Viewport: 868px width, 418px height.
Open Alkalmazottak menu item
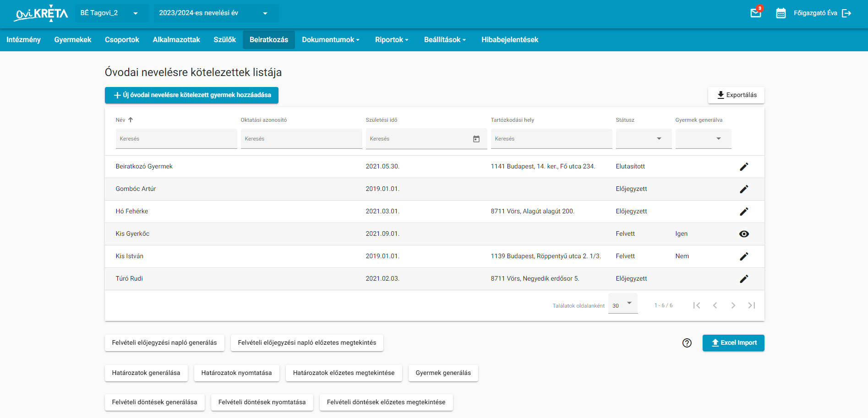pos(176,40)
